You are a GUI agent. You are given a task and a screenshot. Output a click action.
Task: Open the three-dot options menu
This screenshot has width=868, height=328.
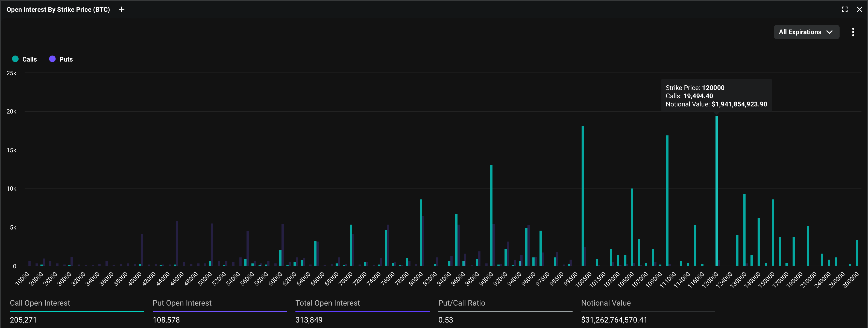(x=853, y=32)
